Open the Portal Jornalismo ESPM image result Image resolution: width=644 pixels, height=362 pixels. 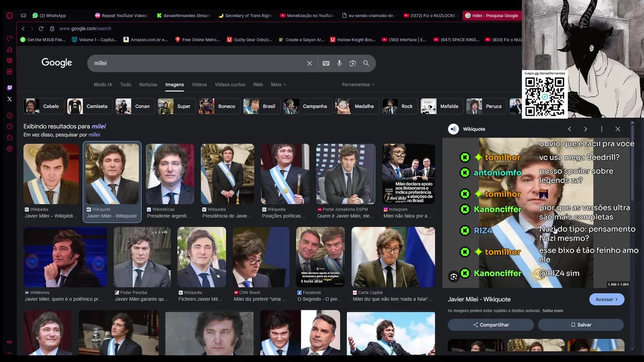[346, 182]
